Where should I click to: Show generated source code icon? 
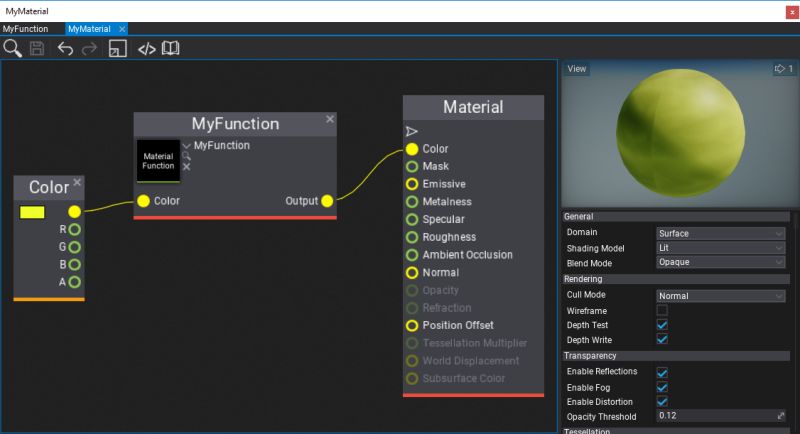[147, 49]
